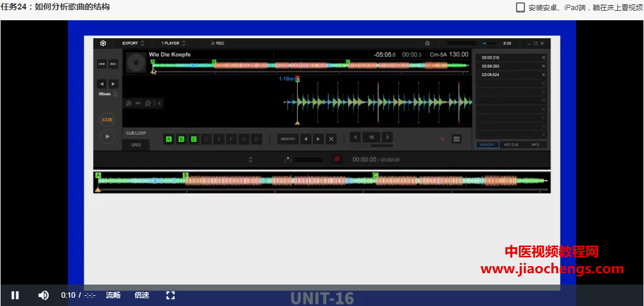The height and width of the screenshot is (306, 644).
Task: Select empty hot cue E pad
Action: point(219,139)
